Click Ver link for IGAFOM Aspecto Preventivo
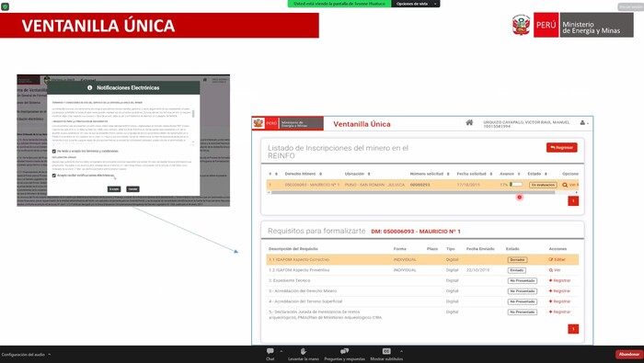The image size is (644, 363). 555,270
